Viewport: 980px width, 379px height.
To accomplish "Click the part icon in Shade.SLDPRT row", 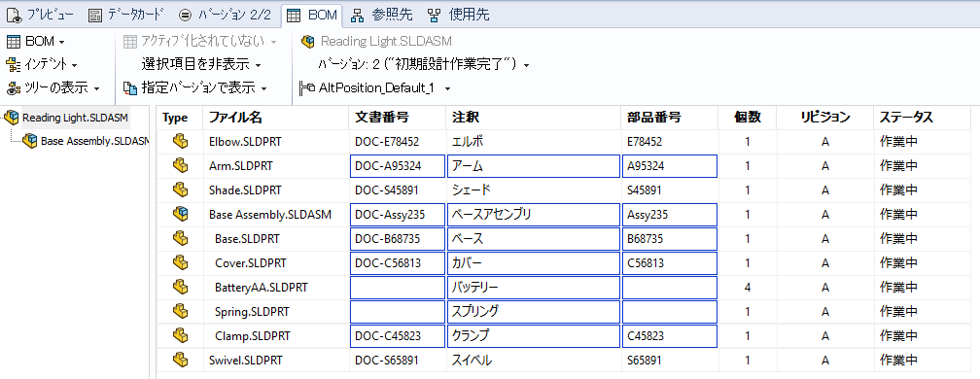I will (181, 189).
